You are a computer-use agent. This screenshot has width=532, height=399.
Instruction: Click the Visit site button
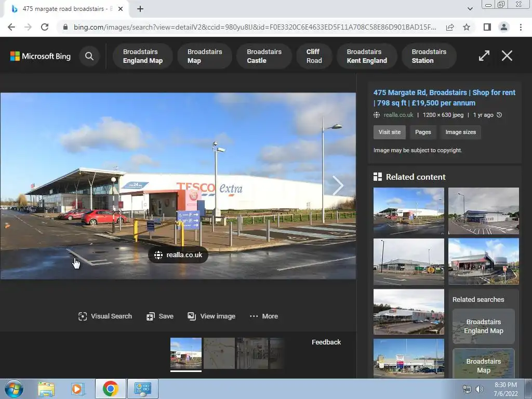click(390, 132)
